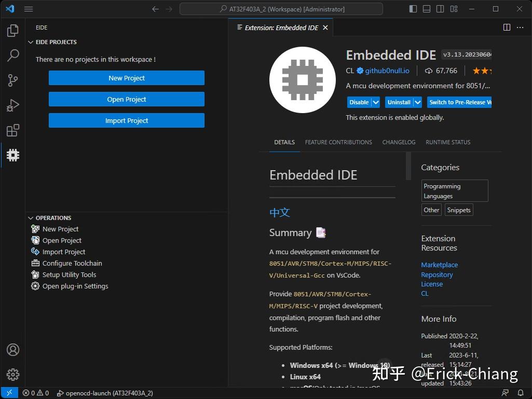532x399 pixels.
Task: Open the FEATURE CONTRIBUTIONS tab
Action: [x=338, y=142]
